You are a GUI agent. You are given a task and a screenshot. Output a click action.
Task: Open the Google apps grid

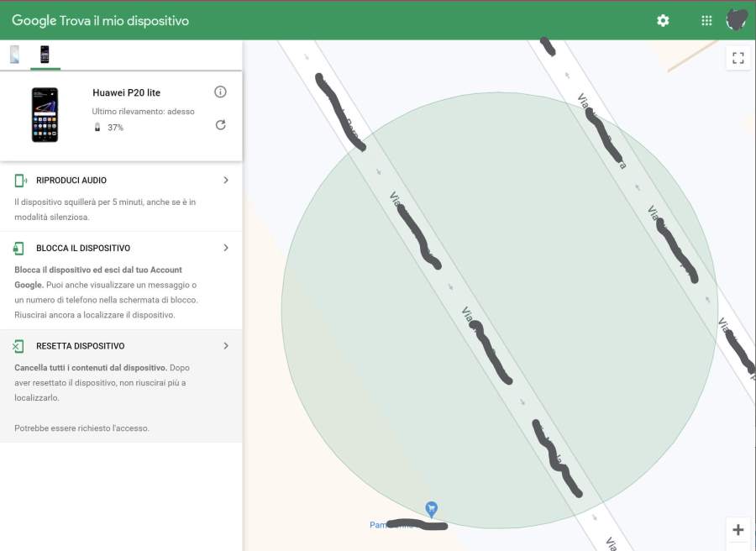pyautogui.click(x=706, y=20)
